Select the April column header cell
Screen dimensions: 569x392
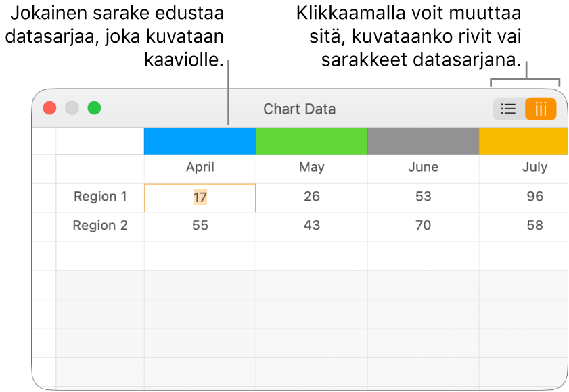click(200, 167)
